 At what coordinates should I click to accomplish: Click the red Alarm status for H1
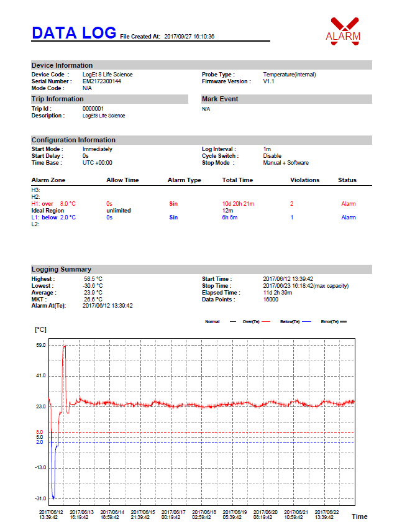point(348,204)
